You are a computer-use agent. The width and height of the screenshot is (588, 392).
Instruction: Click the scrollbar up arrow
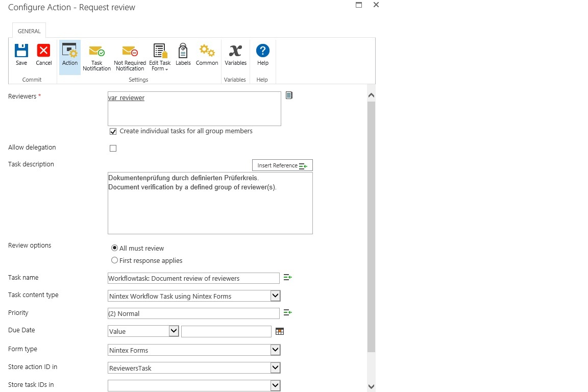371,95
